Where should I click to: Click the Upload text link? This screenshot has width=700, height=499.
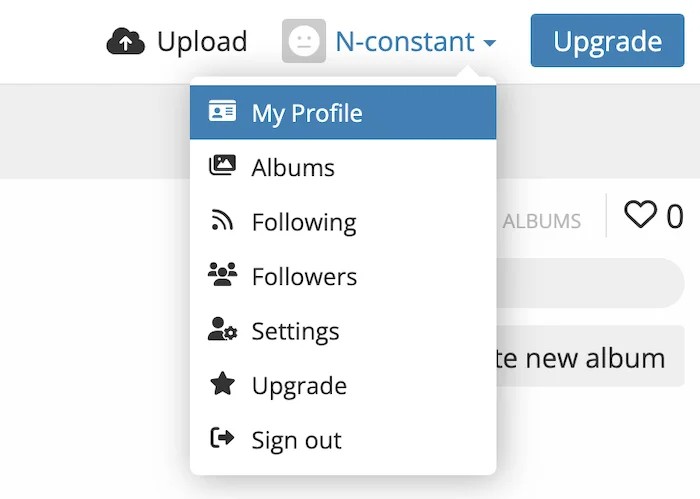202,42
